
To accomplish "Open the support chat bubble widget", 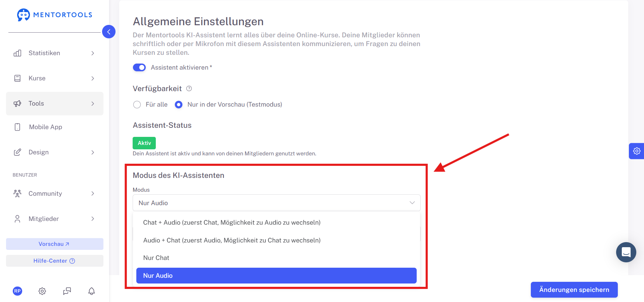I will click(626, 252).
